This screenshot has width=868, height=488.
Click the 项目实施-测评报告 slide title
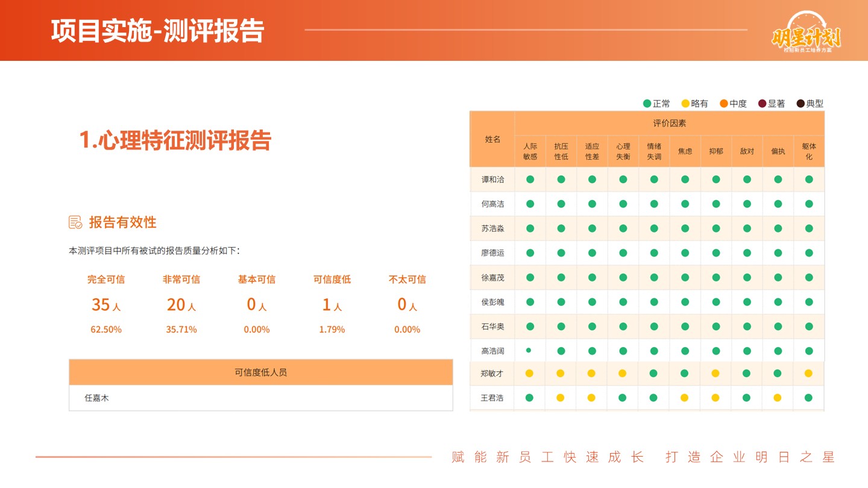pos(157,31)
